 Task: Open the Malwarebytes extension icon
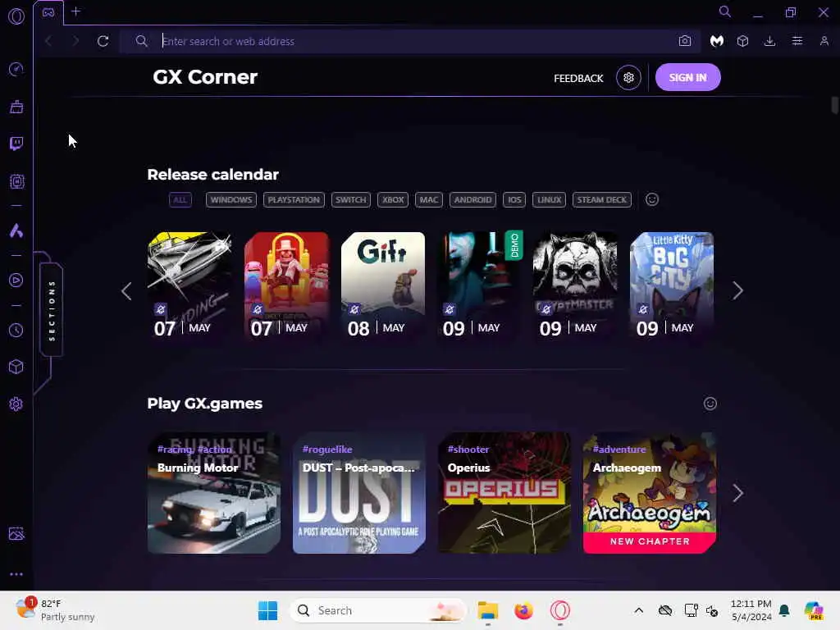[x=717, y=41]
